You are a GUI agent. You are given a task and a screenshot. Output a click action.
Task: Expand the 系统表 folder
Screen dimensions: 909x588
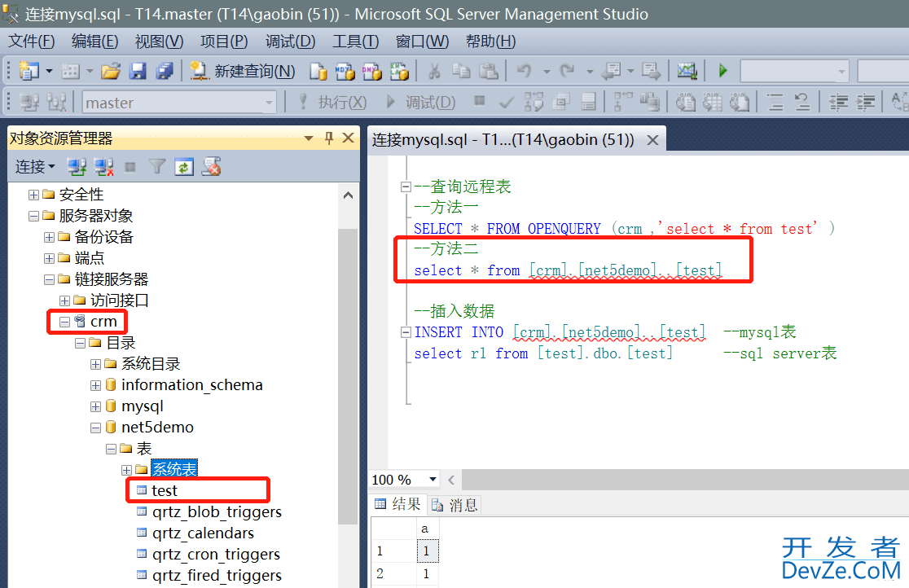(126, 470)
